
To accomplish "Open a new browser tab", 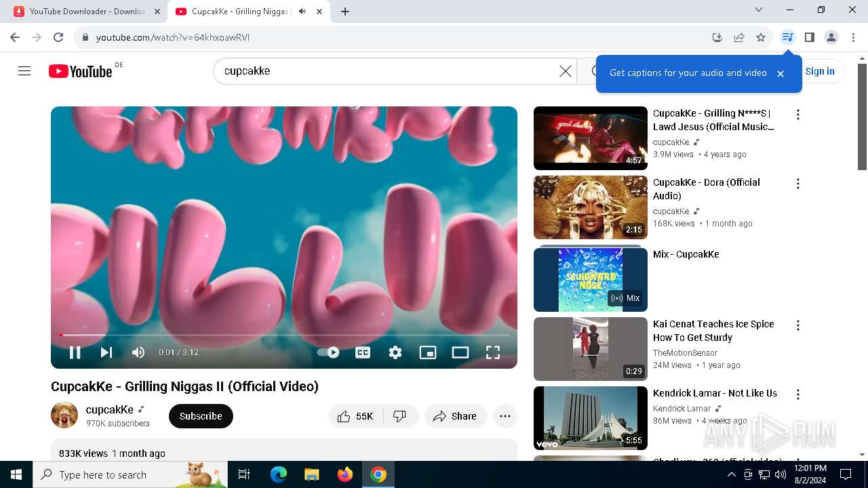I will (345, 12).
